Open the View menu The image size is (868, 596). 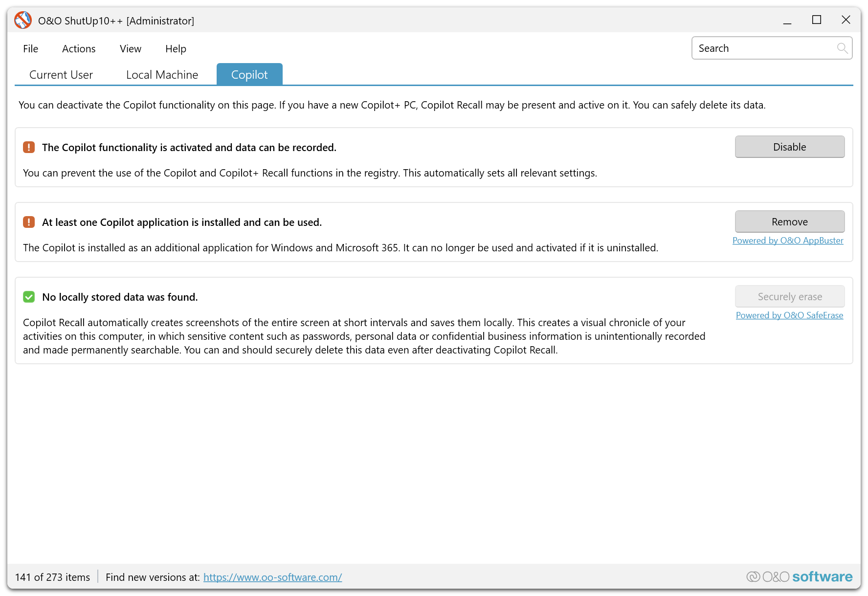click(130, 48)
